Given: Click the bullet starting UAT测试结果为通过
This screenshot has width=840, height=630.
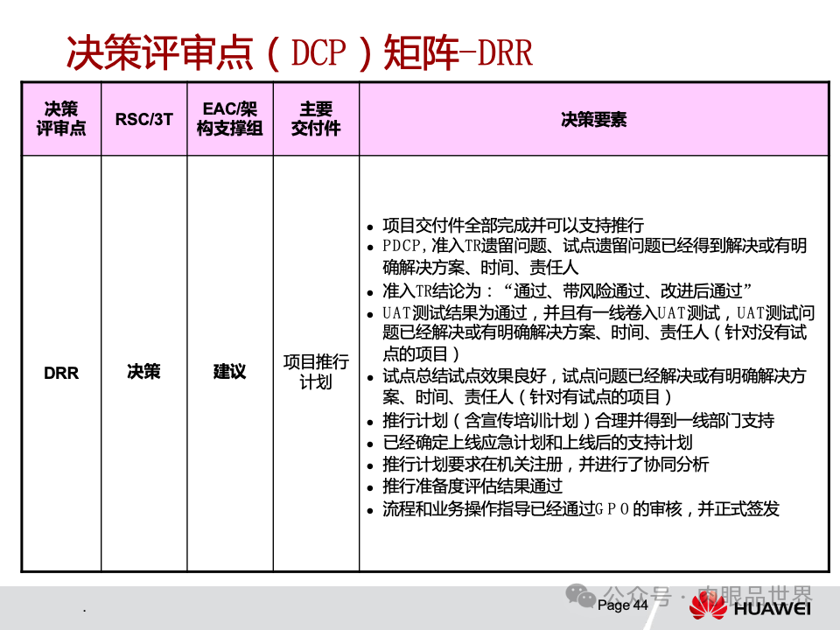Looking at the screenshot, I should pos(598,332).
